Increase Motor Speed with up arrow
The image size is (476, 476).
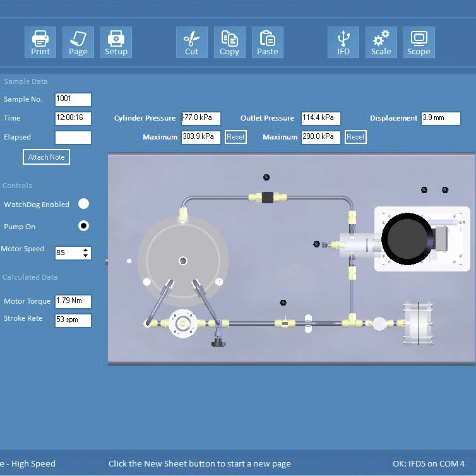[x=86, y=250]
